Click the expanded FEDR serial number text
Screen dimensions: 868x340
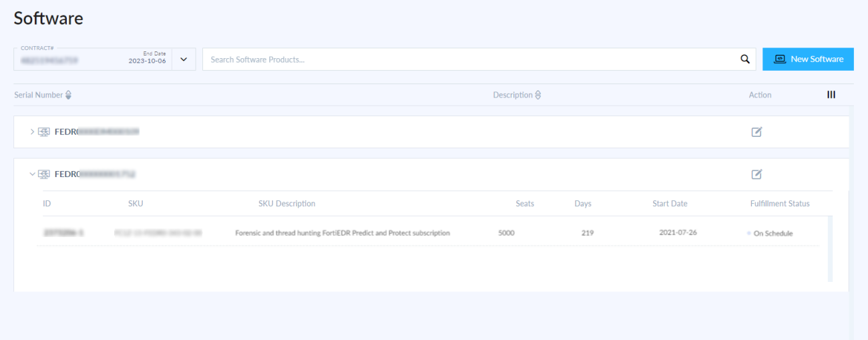click(x=95, y=174)
